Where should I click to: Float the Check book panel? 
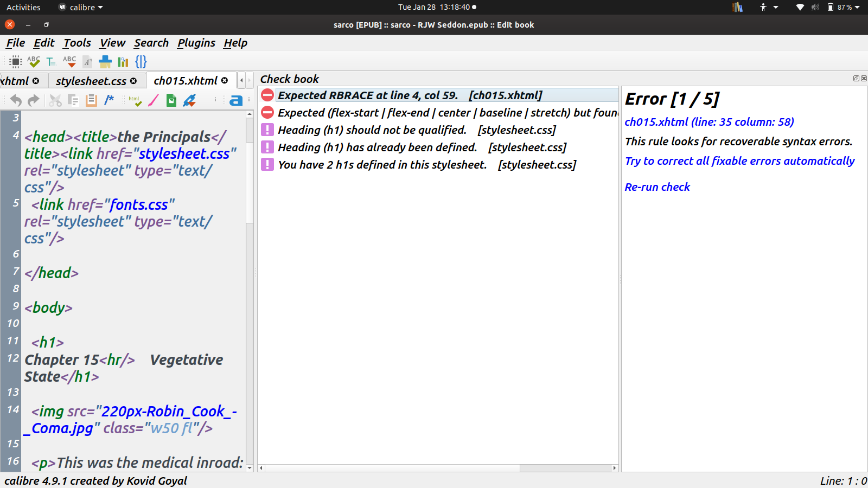point(856,79)
